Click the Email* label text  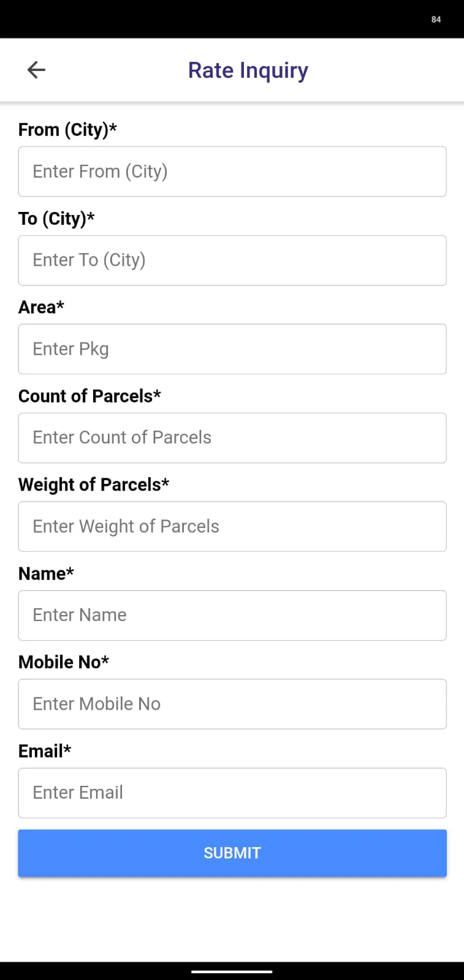[x=45, y=751]
